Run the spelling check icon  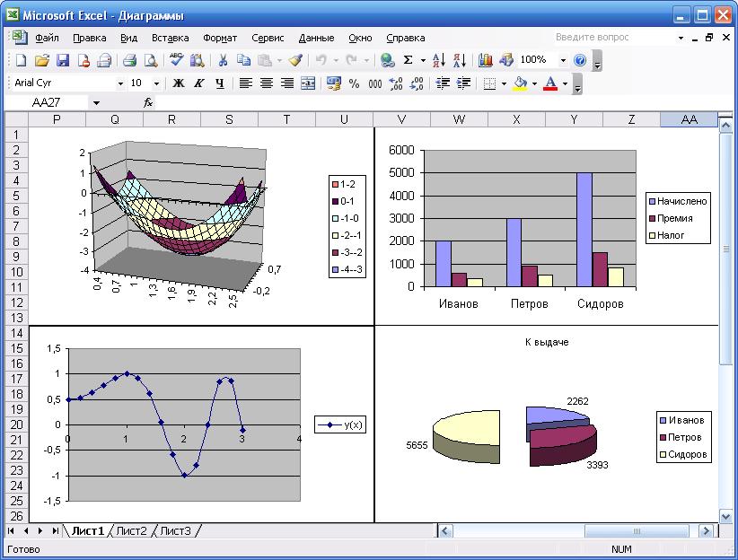click(177, 60)
